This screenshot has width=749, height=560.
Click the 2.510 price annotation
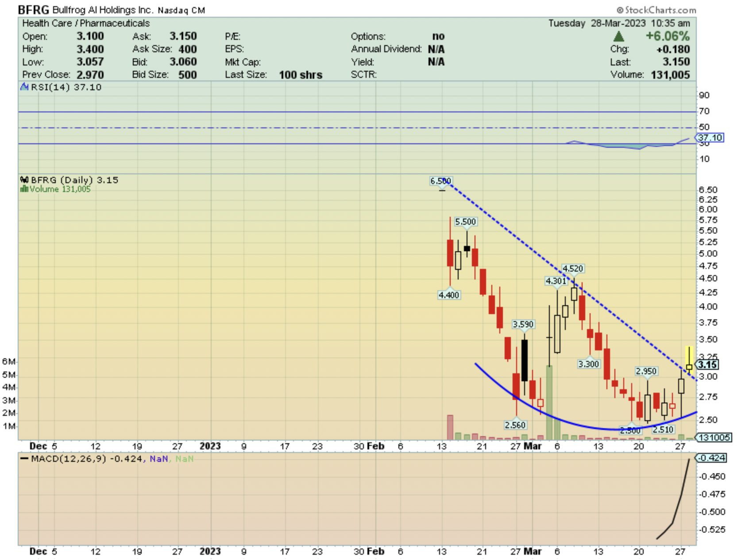point(663,430)
